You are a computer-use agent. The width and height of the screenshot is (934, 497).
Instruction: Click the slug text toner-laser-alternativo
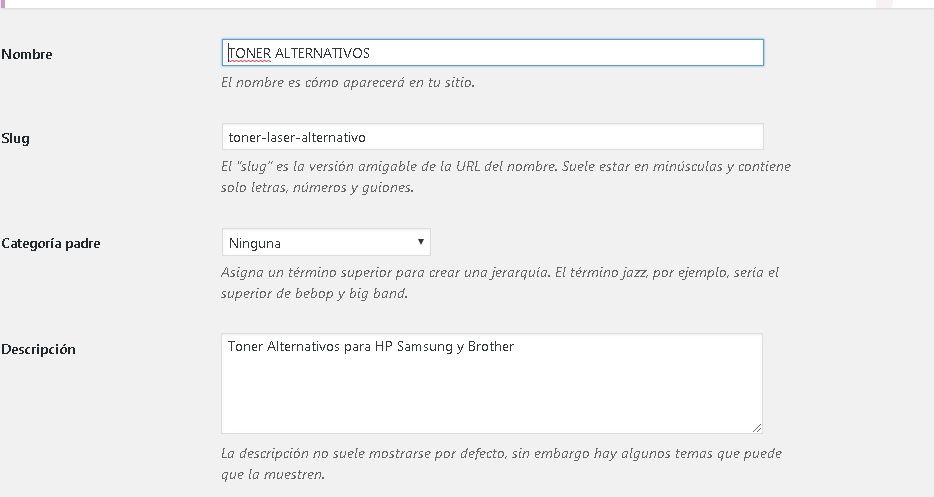[x=297, y=138]
